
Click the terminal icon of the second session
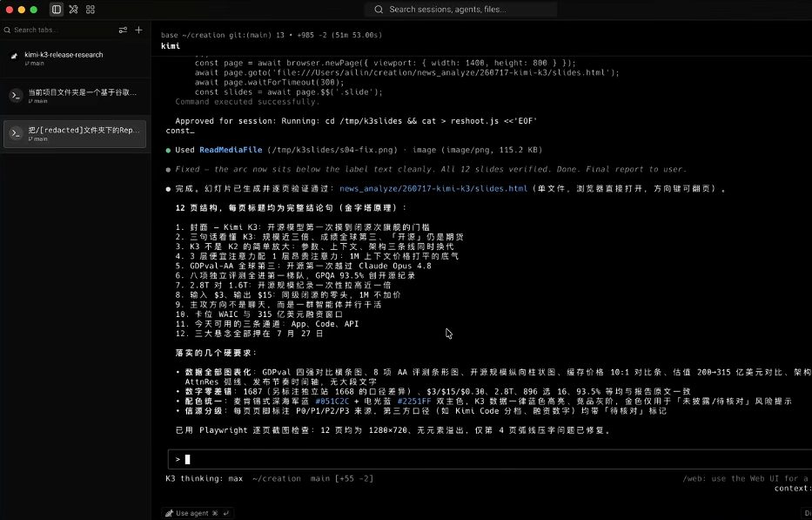[x=16, y=96]
